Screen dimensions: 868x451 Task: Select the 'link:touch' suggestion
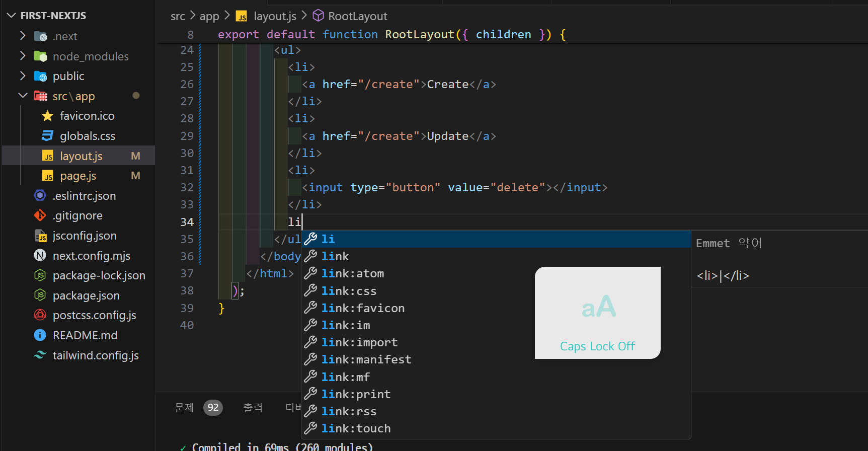click(x=496, y=428)
